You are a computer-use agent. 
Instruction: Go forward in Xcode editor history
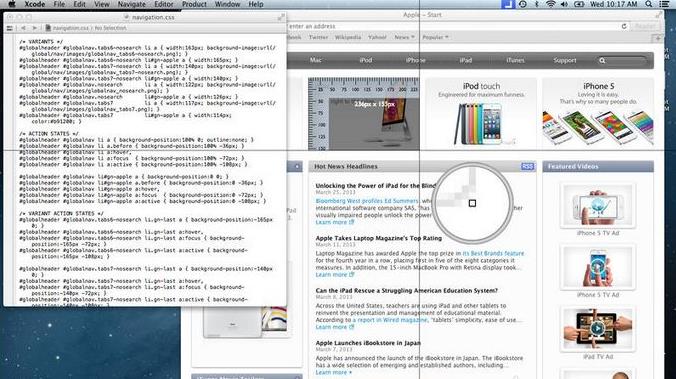pyautogui.click(x=34, y=28)
